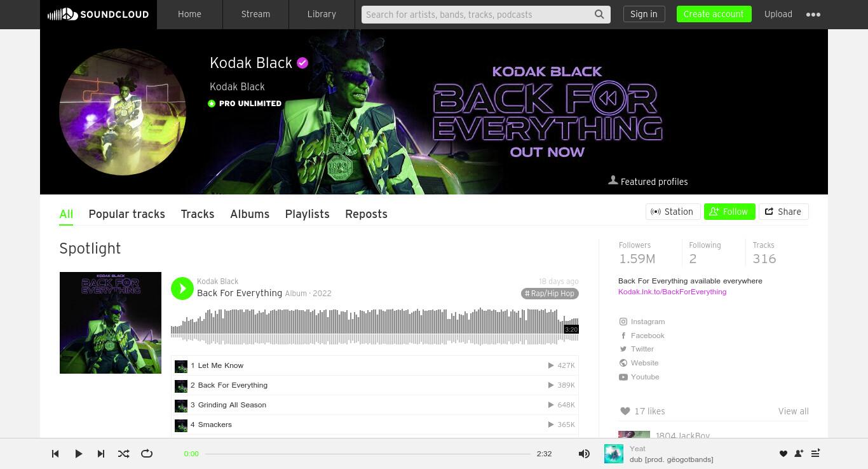Switch to the Albums tab
The width and height of the screenshot is (868, 469).
250,214
